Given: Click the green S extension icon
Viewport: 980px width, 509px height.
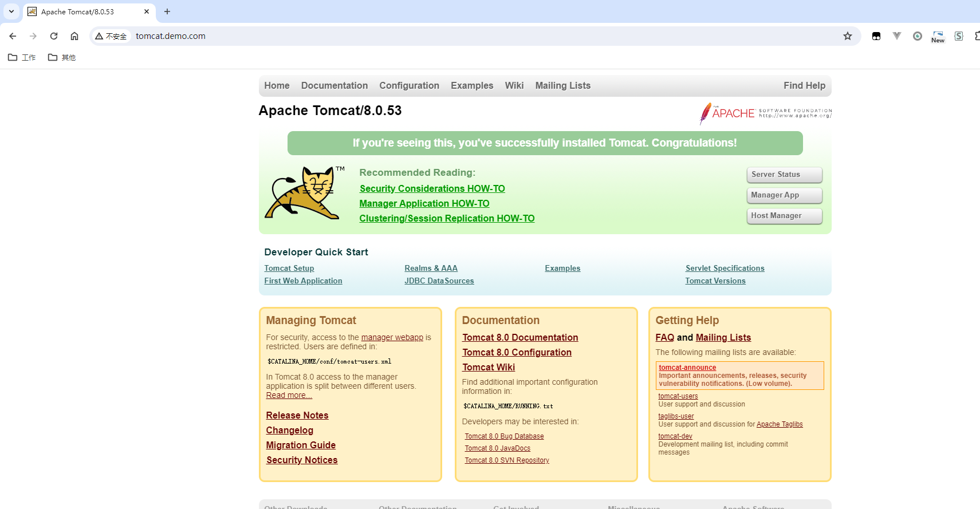Looking at the screenshot, I should (959, 36).
